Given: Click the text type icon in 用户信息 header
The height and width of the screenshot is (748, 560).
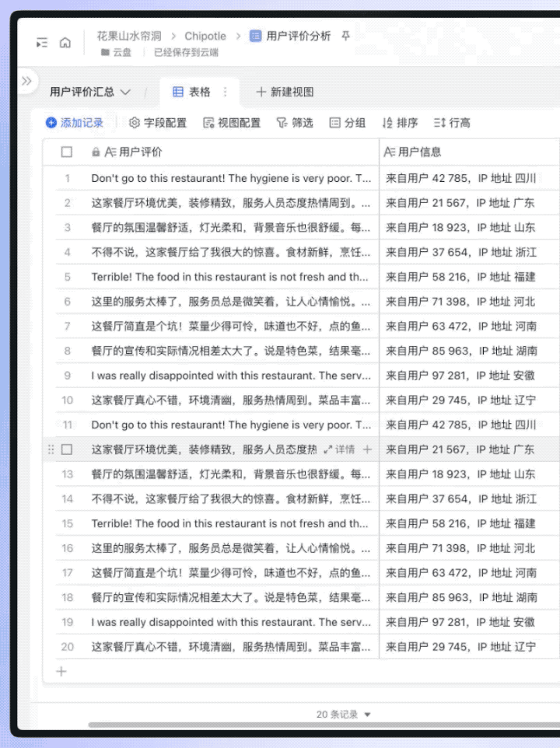Looking at the screenshot, I should (389, 152).
